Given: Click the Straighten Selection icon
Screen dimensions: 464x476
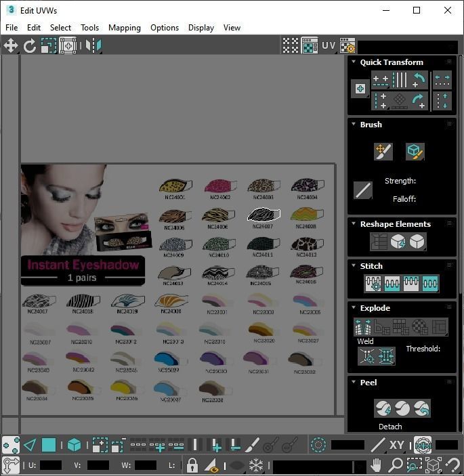Looking at the screenshot, I should [x=379, y=242].
